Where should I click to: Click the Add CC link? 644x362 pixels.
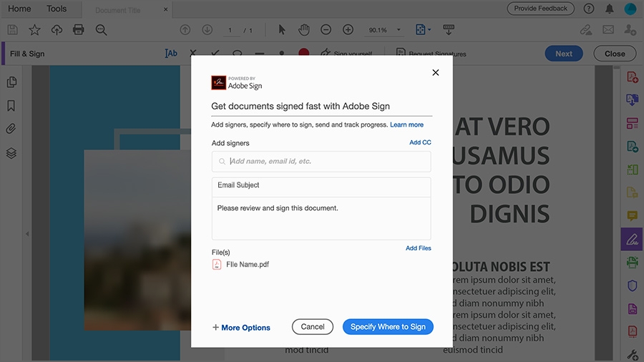click(420, 142)
